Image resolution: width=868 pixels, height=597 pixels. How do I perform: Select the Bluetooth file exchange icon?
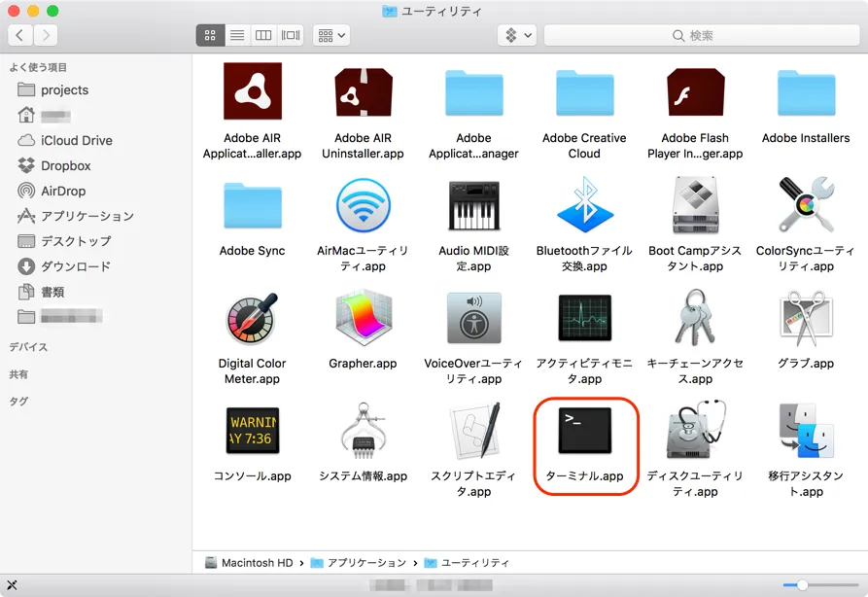click(584, 204)
